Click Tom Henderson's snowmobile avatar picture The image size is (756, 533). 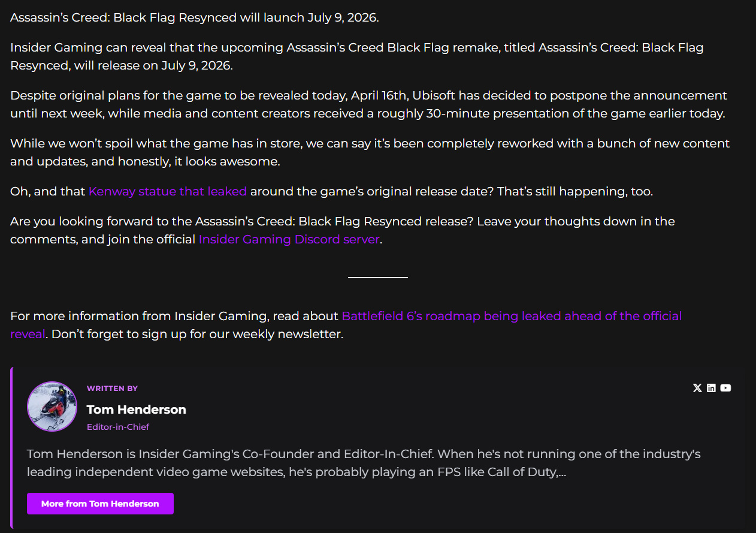coord(52,406)
